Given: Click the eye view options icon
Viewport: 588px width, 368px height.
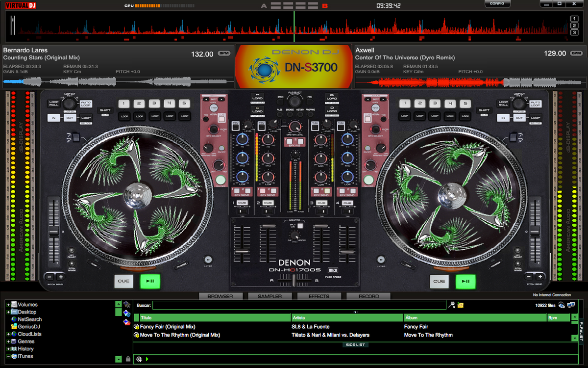Looking at the screenshot, I should [x=562, y=305].
